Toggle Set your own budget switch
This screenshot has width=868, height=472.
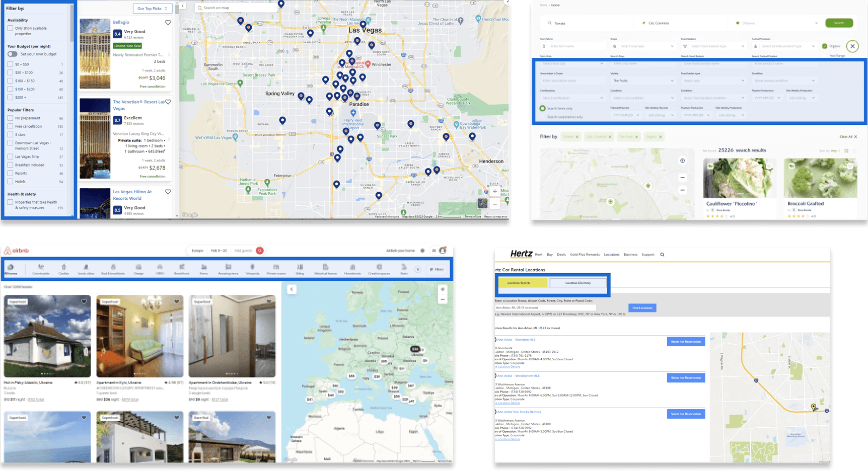tap(13, 54)
